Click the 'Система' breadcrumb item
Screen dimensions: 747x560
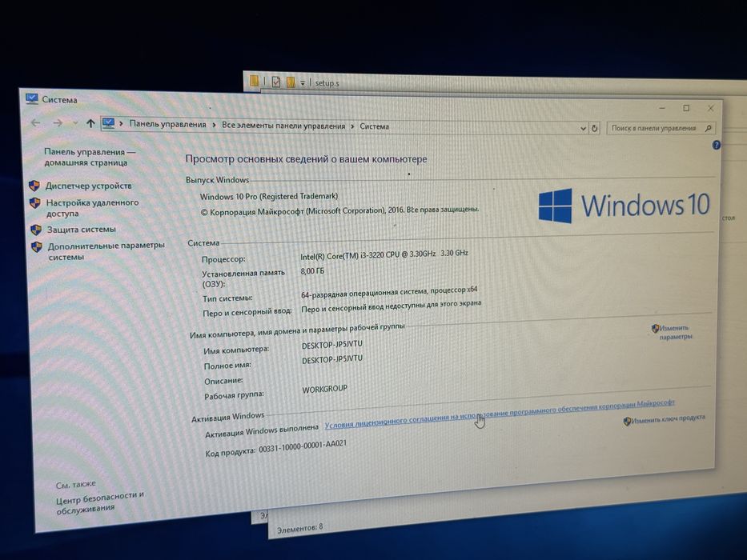coord(374,126)
